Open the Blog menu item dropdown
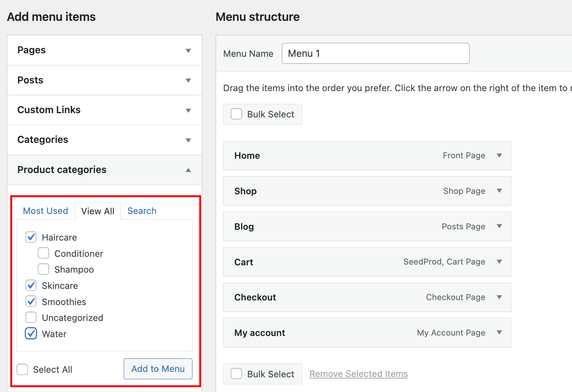The image size is (572, 392). coord(499,226)
